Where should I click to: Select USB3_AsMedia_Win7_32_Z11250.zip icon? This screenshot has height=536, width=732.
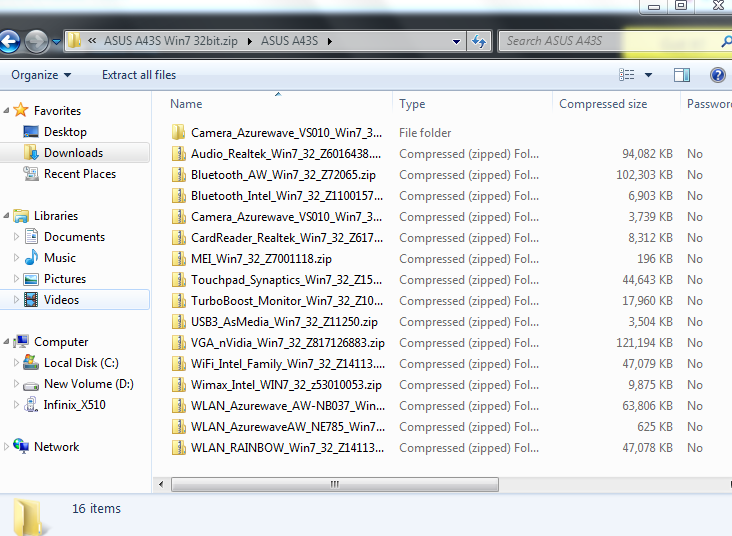[x=178, y=322]
